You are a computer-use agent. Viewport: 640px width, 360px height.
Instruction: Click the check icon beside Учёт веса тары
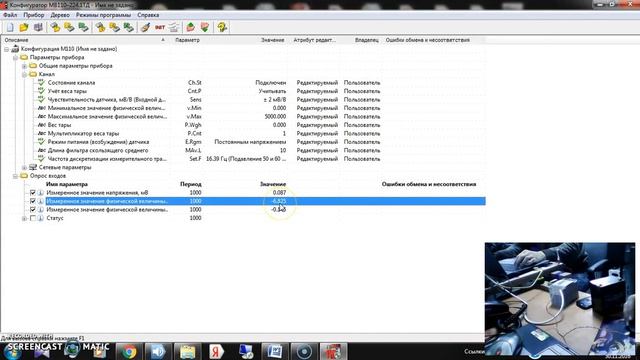[41, 91]
